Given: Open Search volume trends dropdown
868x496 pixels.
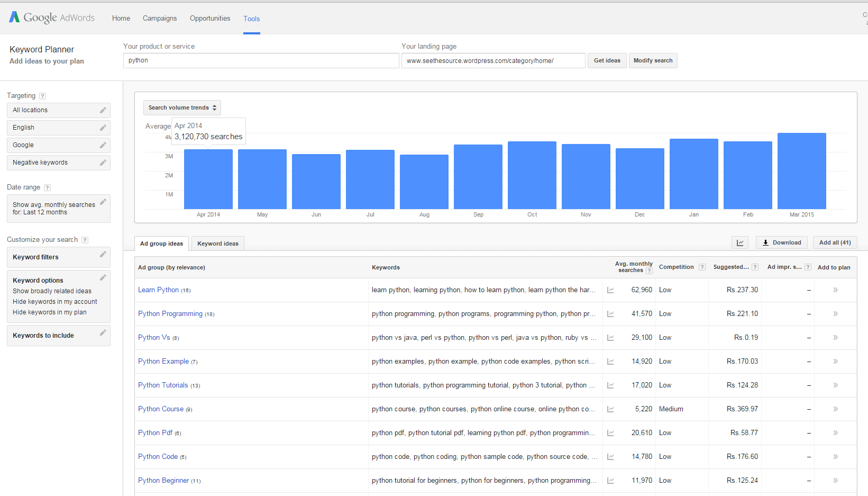Looking at the screenshot, I should (x=182, y=107).
